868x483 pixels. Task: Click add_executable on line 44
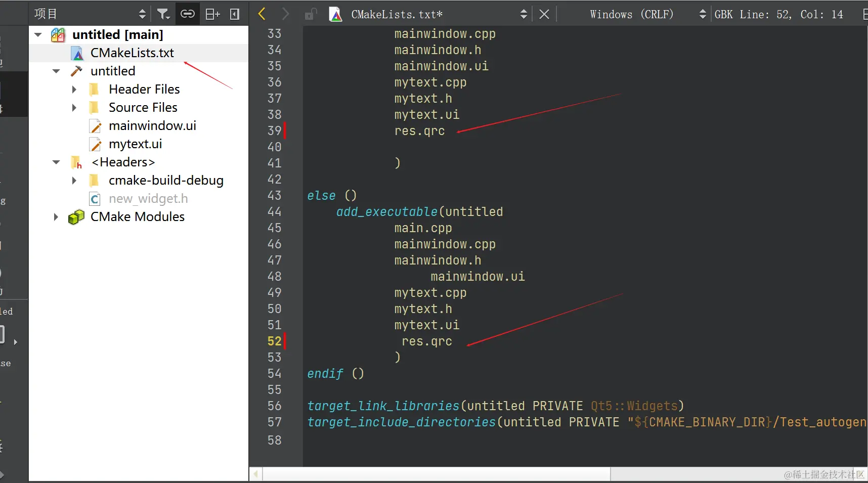coord(387,212)
